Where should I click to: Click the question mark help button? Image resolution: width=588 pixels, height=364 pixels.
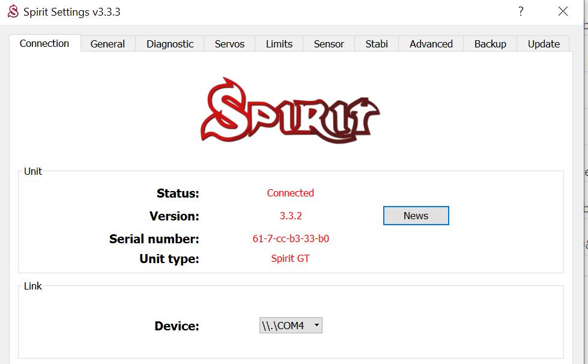pyautogui.click(x=521, y=11)
